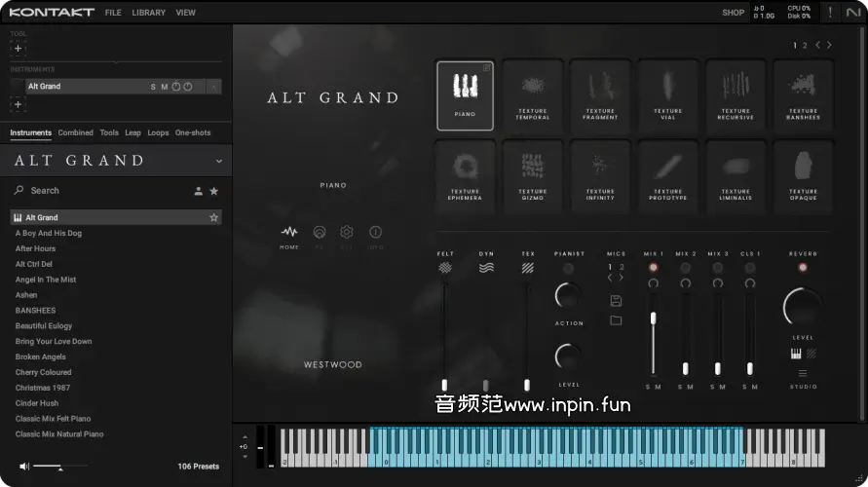Click the Tex diagonal-lines icon
This screenshot has height=487, width=868.
528,268
